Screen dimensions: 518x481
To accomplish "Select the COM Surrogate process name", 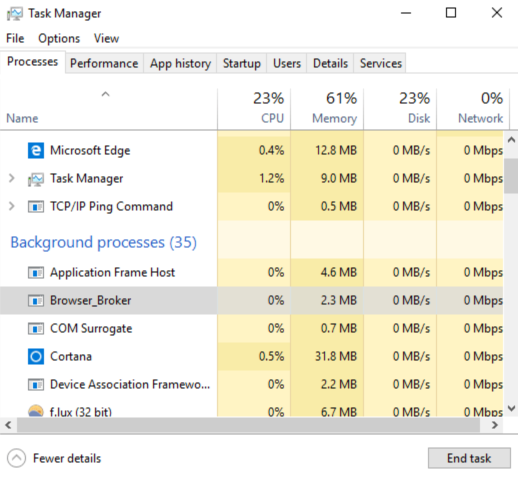I will pos(91,329).
